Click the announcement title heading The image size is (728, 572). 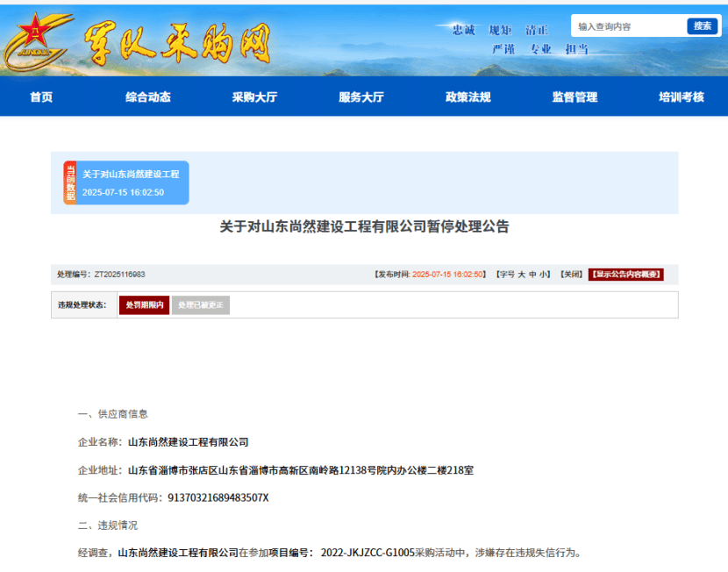[x=364, y=226]
